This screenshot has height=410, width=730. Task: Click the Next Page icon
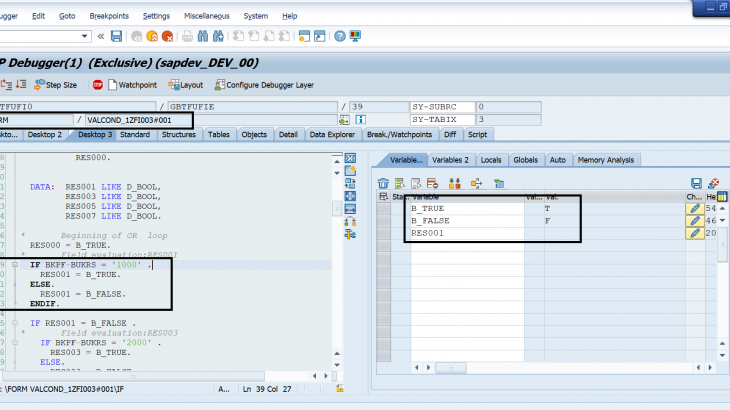pyautogui.click(x=269, y=36)
